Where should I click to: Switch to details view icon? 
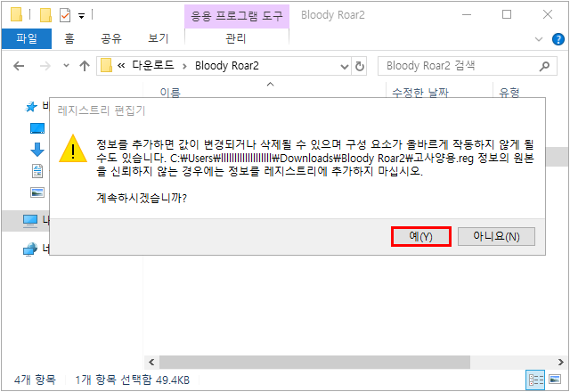click(535, 380)
